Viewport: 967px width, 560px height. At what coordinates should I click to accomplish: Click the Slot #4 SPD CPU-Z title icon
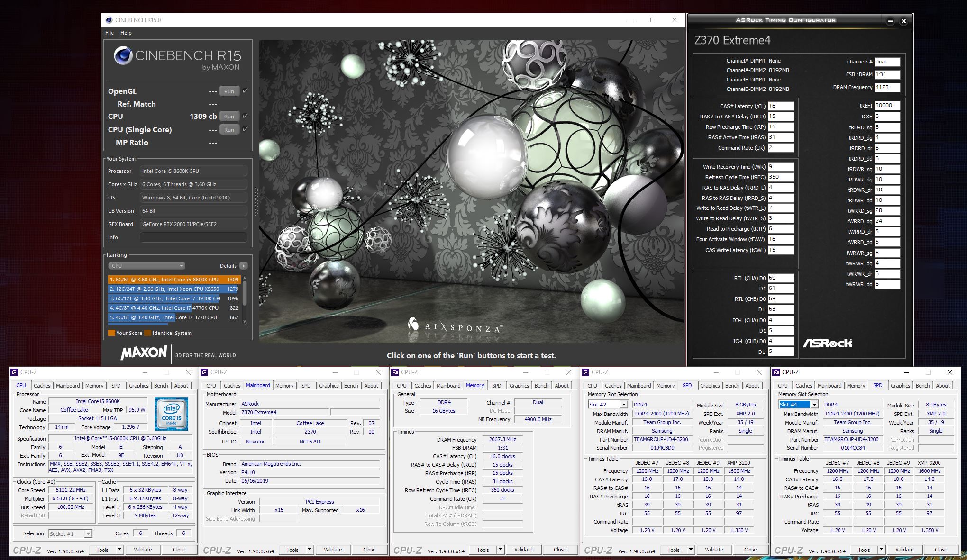point(776,372)
